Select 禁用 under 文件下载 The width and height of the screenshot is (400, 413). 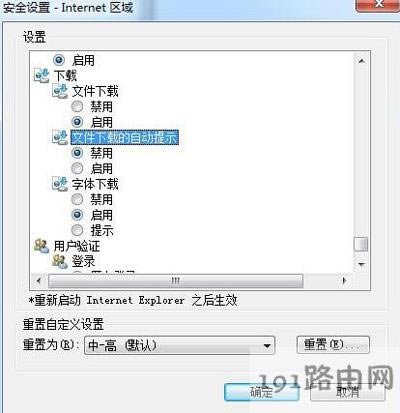click(x=77, y=107)
